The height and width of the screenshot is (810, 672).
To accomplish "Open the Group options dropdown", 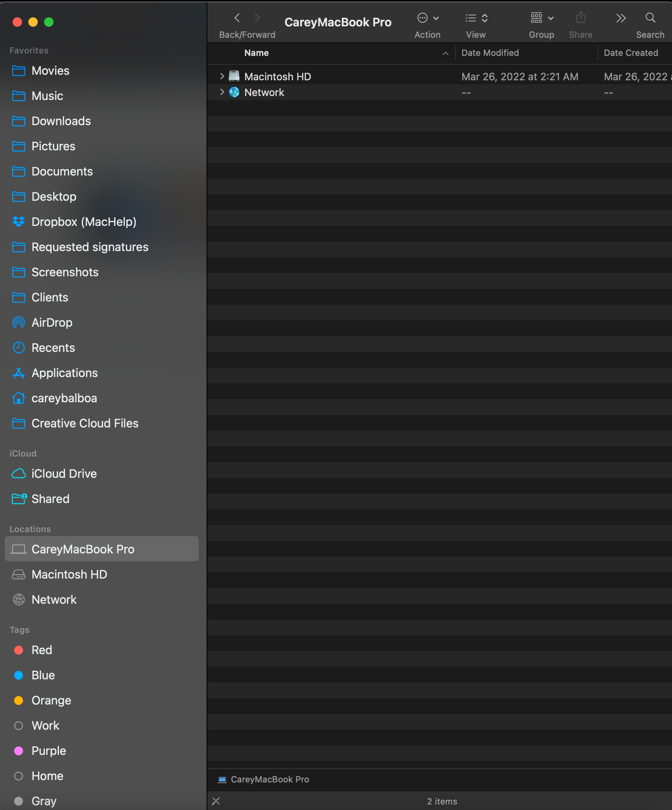I will click(x=542, y=18).
